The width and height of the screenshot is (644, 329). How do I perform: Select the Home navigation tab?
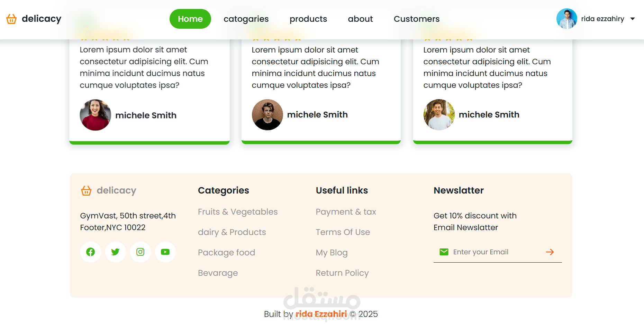[x=190, y=19]
